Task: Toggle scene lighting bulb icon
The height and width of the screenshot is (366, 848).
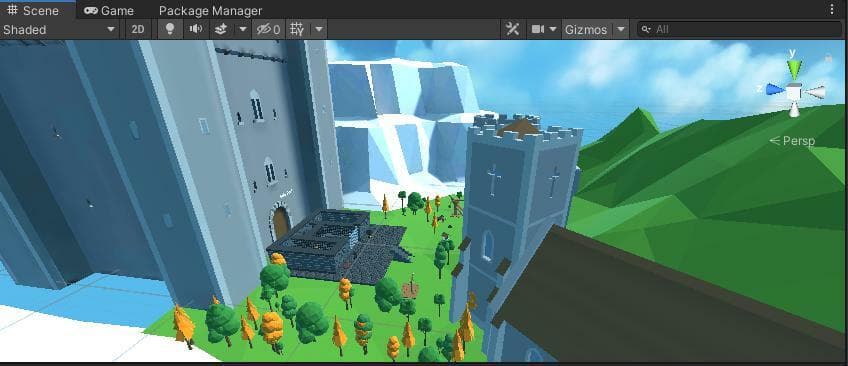Action: coord(170,29)
